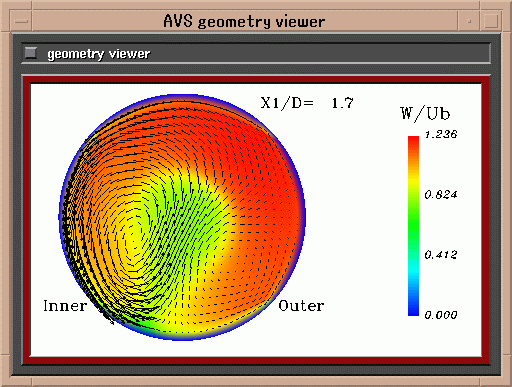
Task: Click the 0.412 legend value
Action: click(441, 255)
